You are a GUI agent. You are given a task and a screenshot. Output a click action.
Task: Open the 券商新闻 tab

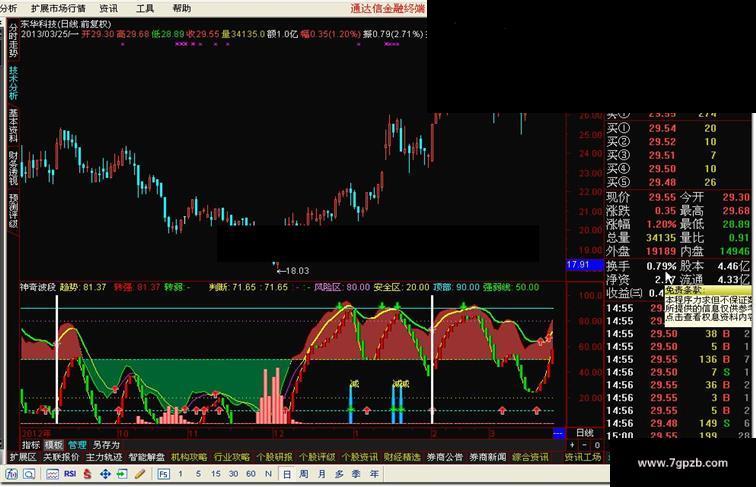[x=487, y=457]
